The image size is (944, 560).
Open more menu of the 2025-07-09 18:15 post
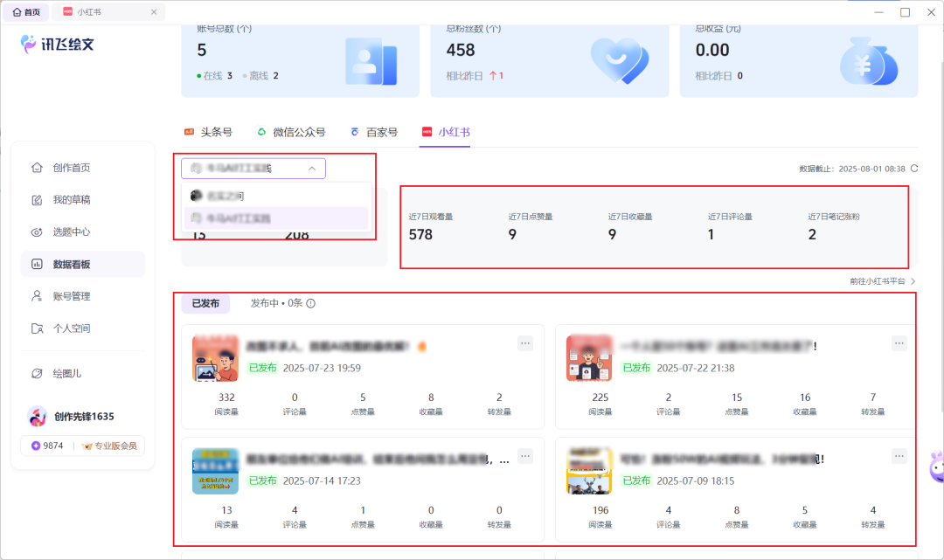(899, 456)
